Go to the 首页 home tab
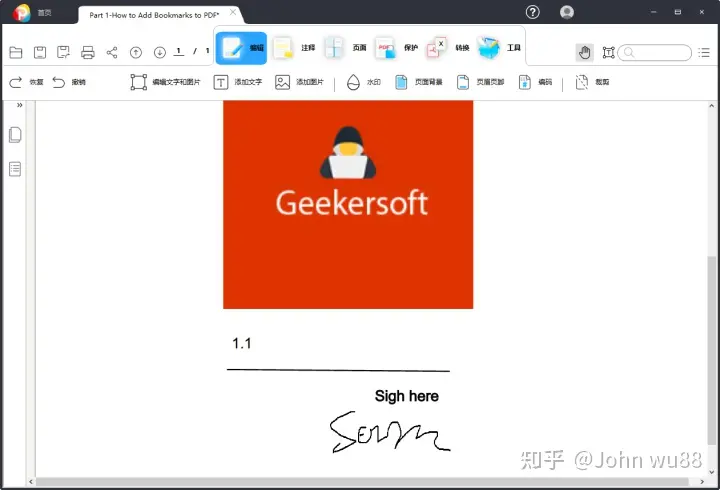 pyautogui.click(x=45, y=13)
